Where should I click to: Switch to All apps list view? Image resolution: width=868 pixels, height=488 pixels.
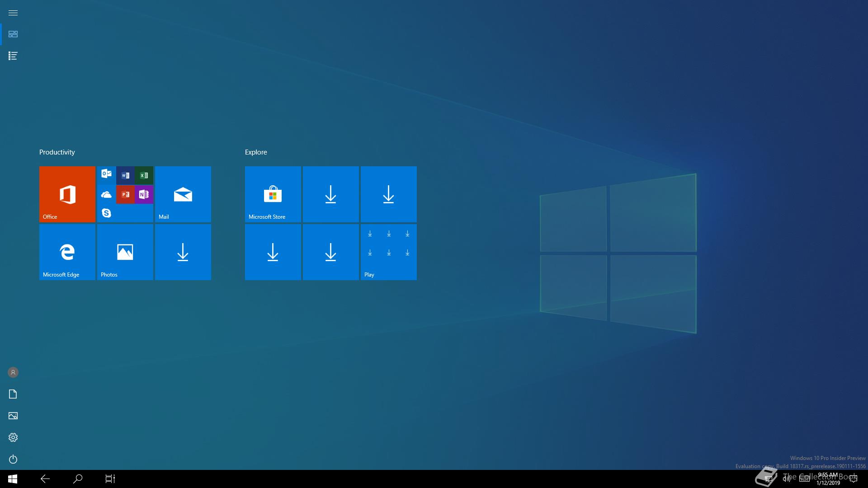[x=13, y=56]
